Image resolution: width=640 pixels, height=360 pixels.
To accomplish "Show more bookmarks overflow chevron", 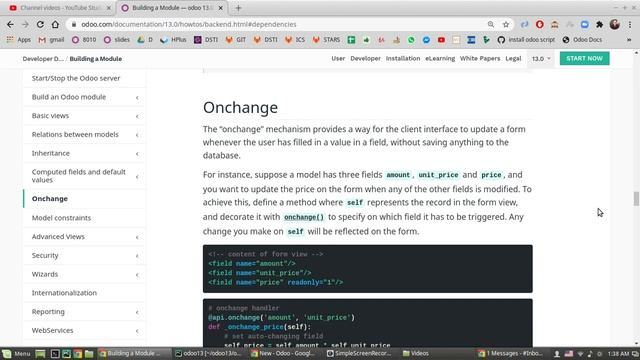I will [x=629, y=40].
